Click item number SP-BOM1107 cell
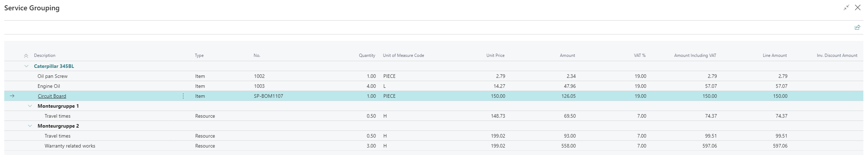The width and height of the screenshot is (868, 155). (268, 96)
